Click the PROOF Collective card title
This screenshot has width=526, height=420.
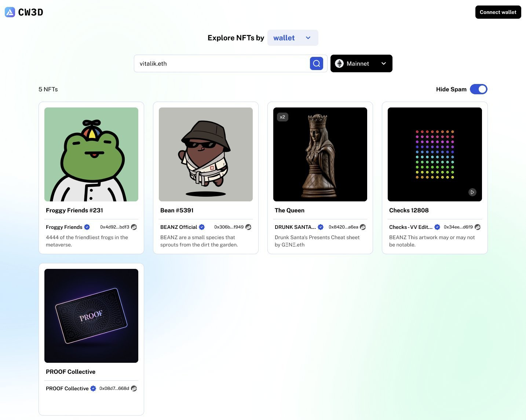[x=70, y=372]
